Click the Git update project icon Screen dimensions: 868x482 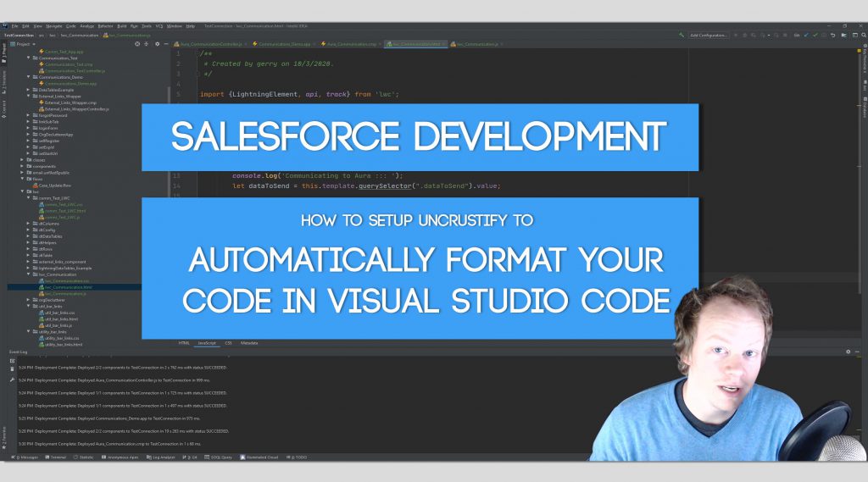[806, 36]
